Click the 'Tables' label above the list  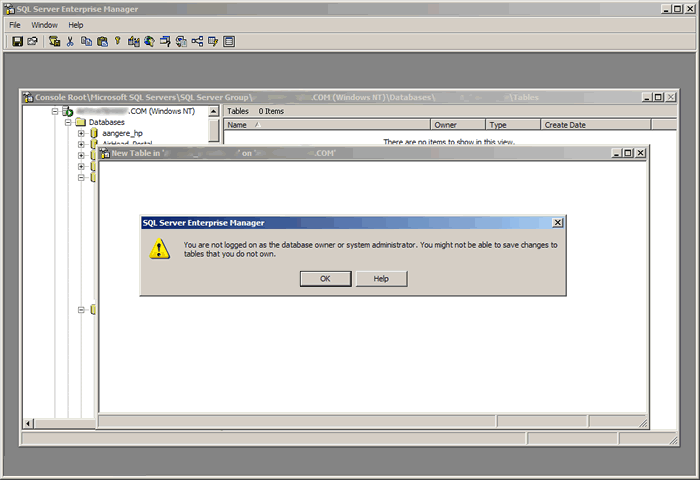238,111
